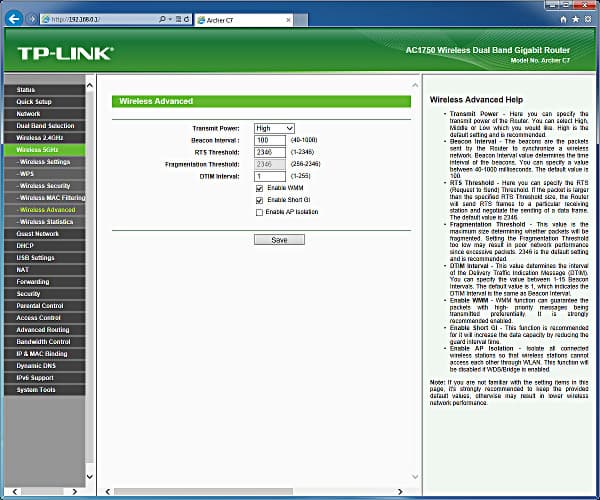Screen dimensions: 600x500
Task: Open Dual Band Selection menu
Action: pos(44,125)
